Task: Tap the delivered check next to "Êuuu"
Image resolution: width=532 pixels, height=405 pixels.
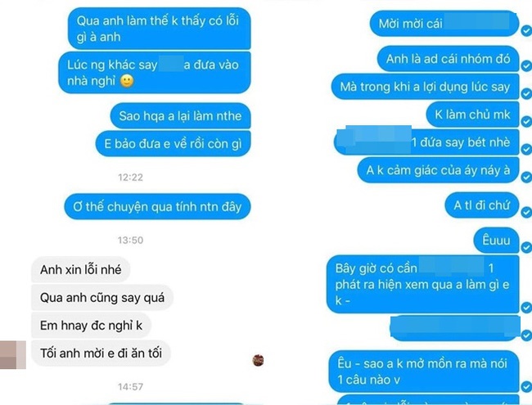Action: (x=526, y=247)
